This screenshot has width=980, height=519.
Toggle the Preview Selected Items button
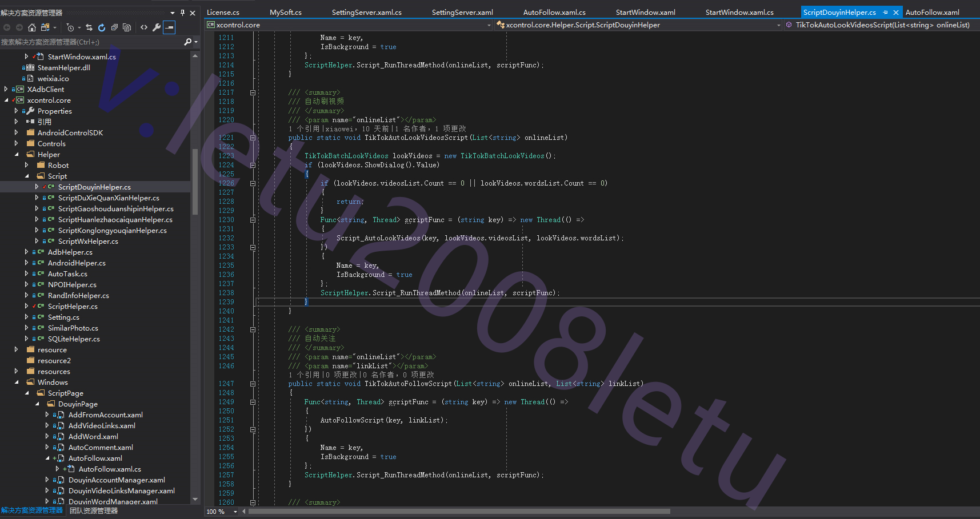click(169, 27)
